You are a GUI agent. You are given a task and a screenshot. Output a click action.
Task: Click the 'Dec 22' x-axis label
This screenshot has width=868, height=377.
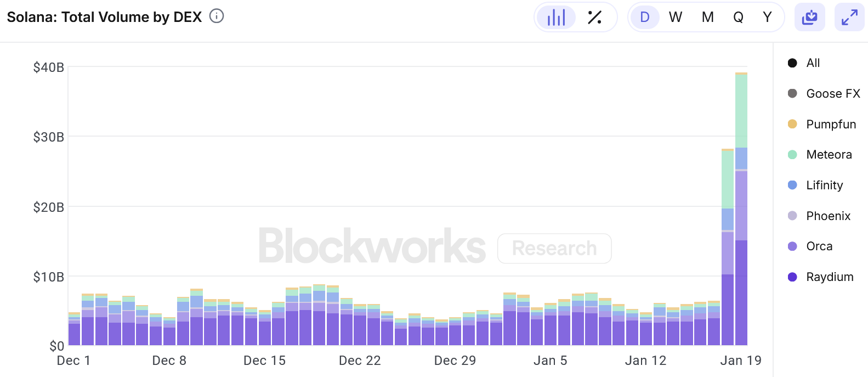click(x=360, y=361)
